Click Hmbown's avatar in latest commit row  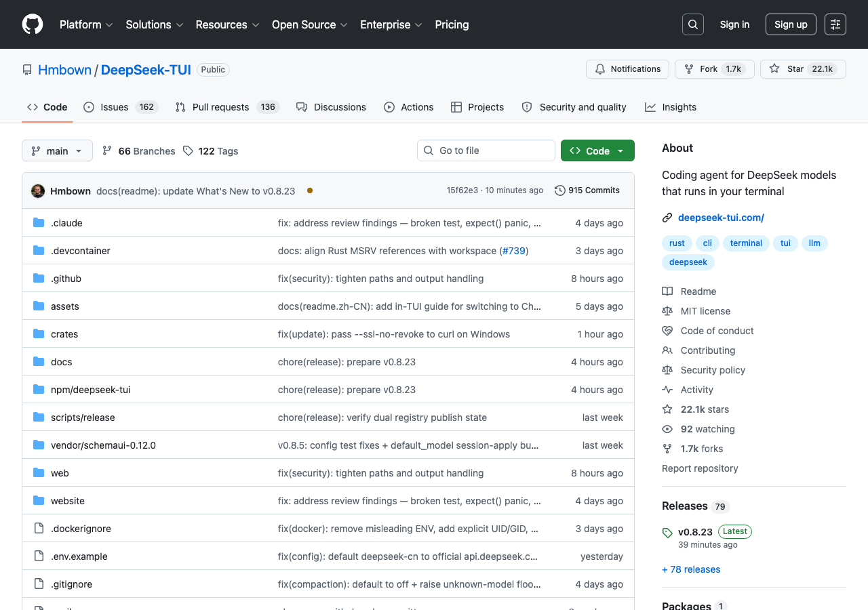(x=38, y=191)
